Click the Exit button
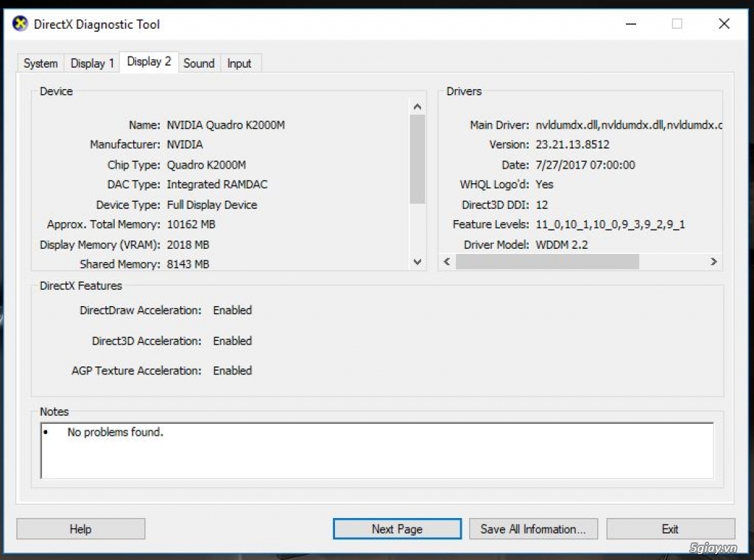Image resolution: width=754 pixels, height=560 pixels. point(670,529)
